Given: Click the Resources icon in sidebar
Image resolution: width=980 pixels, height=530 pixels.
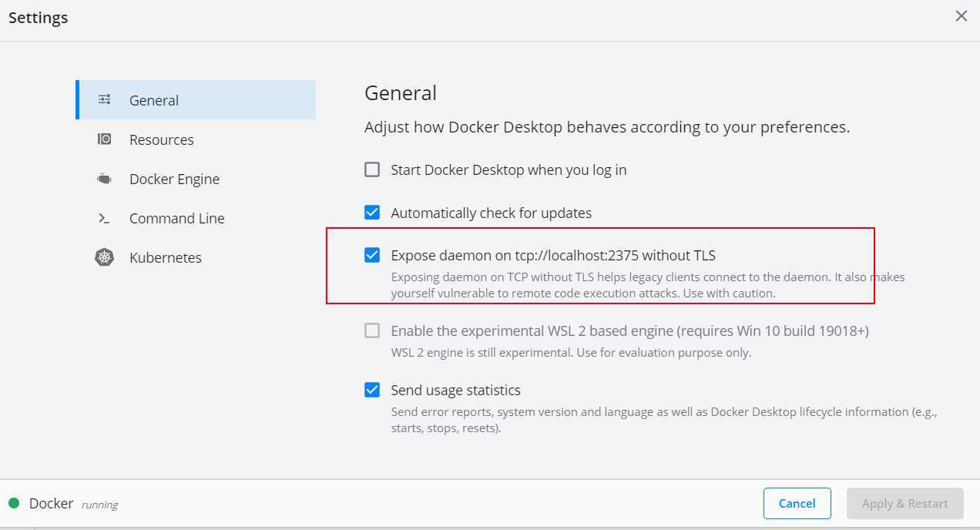Looking at the screenshot, I should click(105, 139).
